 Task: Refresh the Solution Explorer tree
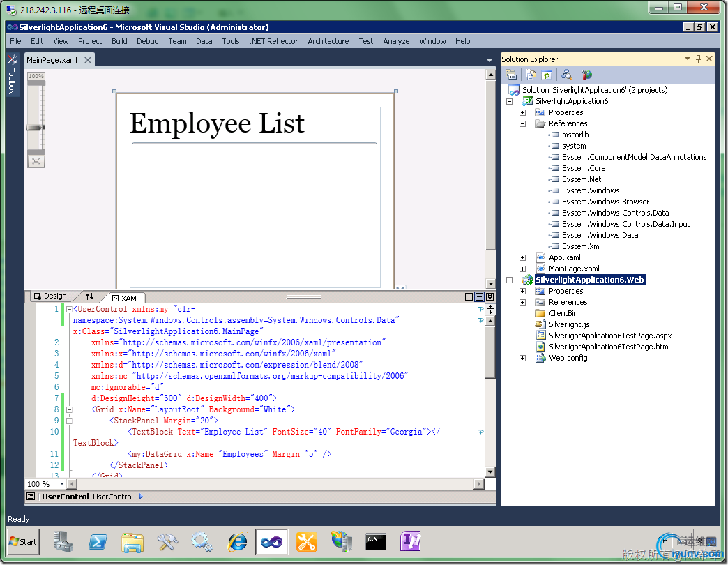tap(547, 75)
